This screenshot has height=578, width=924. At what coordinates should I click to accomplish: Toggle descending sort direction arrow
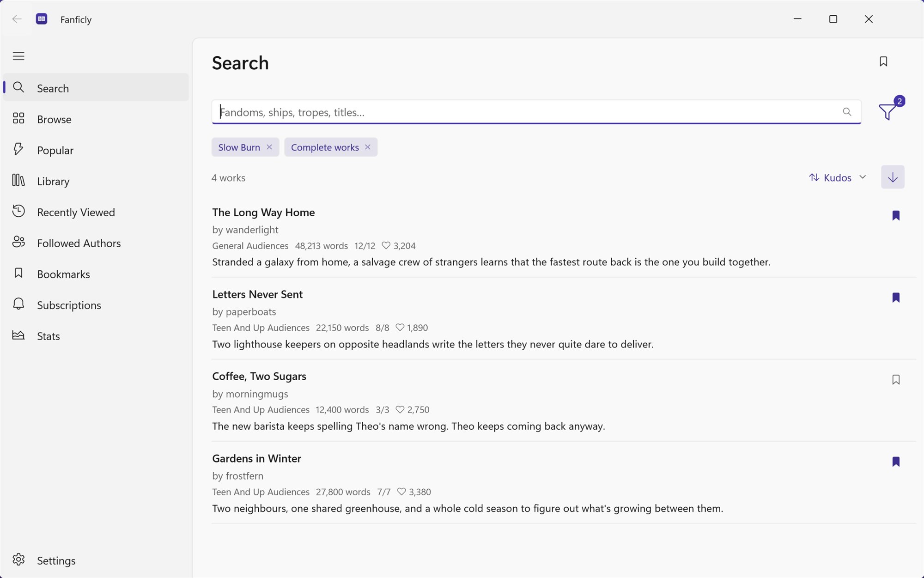point(893,177)
